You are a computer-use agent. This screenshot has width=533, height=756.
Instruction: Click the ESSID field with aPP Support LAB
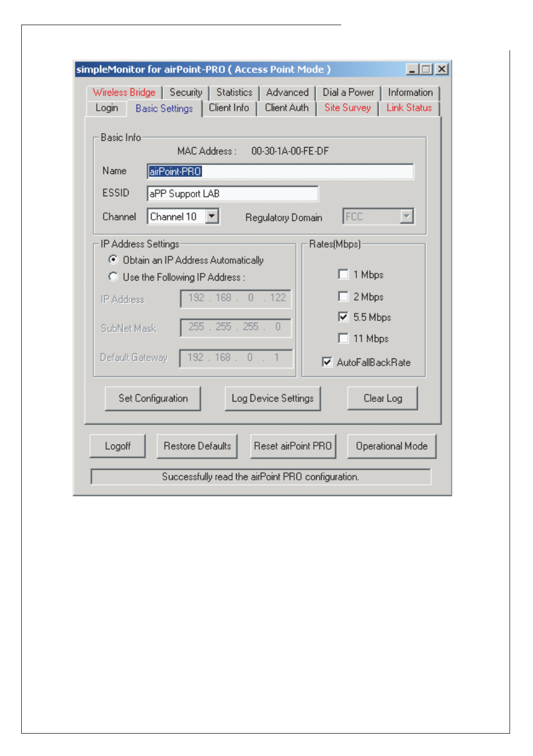[x=233, y=193]
